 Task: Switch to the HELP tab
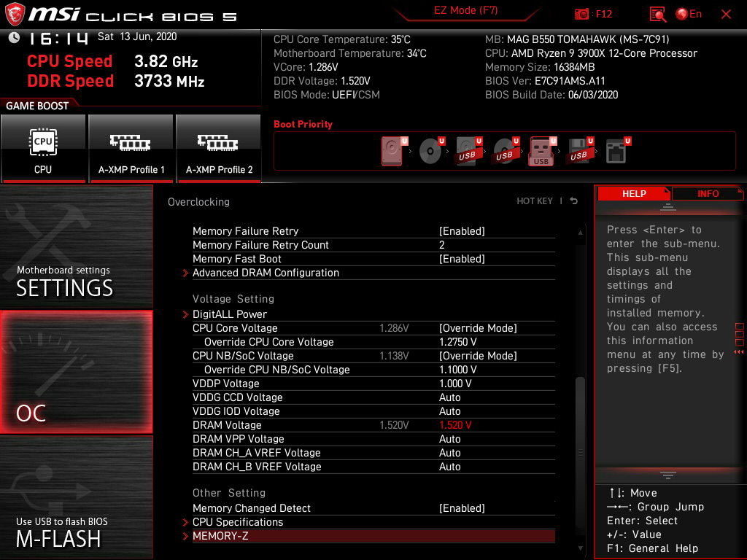click(x=634, y=193)
